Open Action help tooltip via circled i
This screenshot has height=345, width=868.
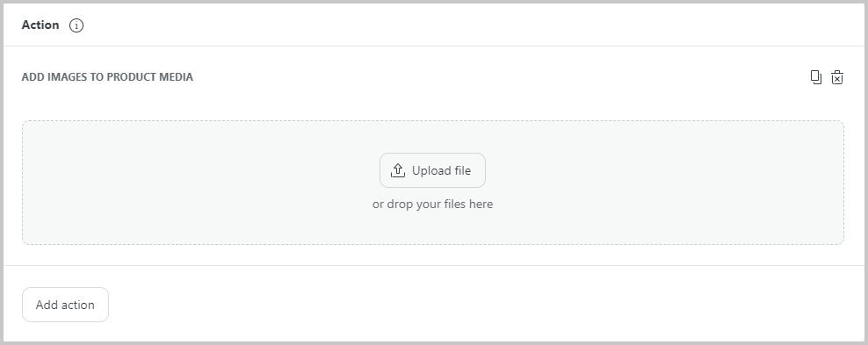pyautogui.click(x=76, y=25)
